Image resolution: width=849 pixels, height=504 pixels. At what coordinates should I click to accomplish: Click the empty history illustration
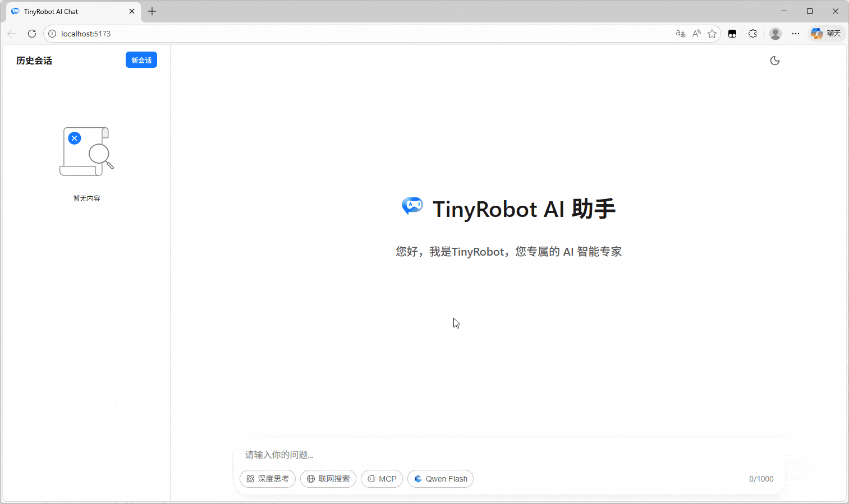[87, 151]
